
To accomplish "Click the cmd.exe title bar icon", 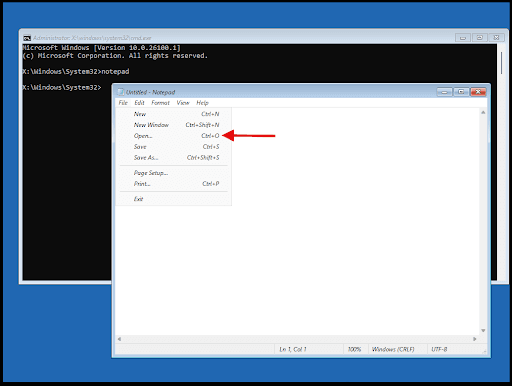I will click(27, 38).
